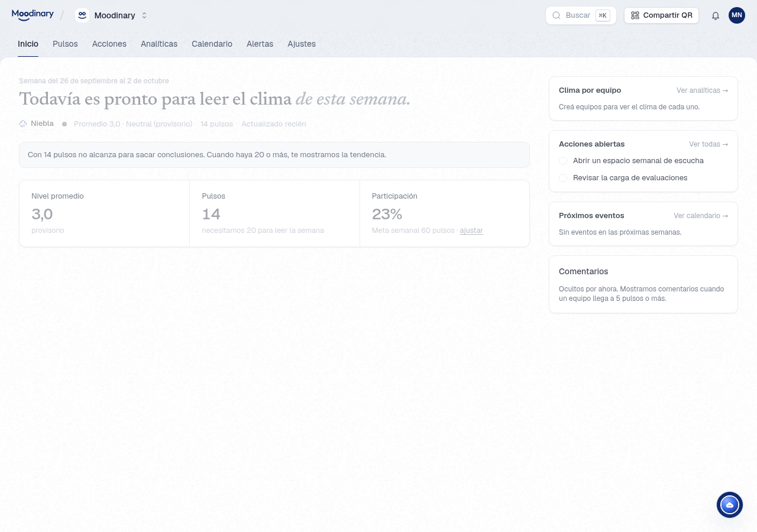Open the workspace switcher chevrons
Image resolution: width=757 pixels, height=532 pixels.
144,15
